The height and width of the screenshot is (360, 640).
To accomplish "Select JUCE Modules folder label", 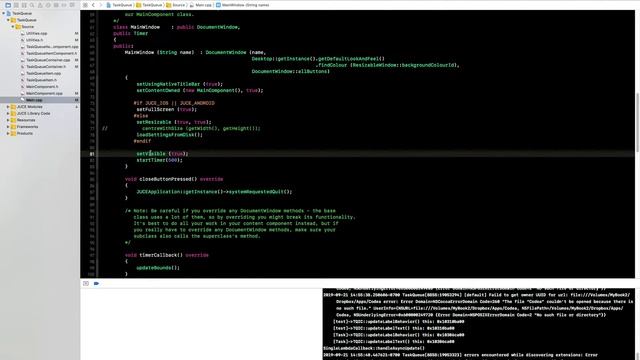I will tap(29, 107).
